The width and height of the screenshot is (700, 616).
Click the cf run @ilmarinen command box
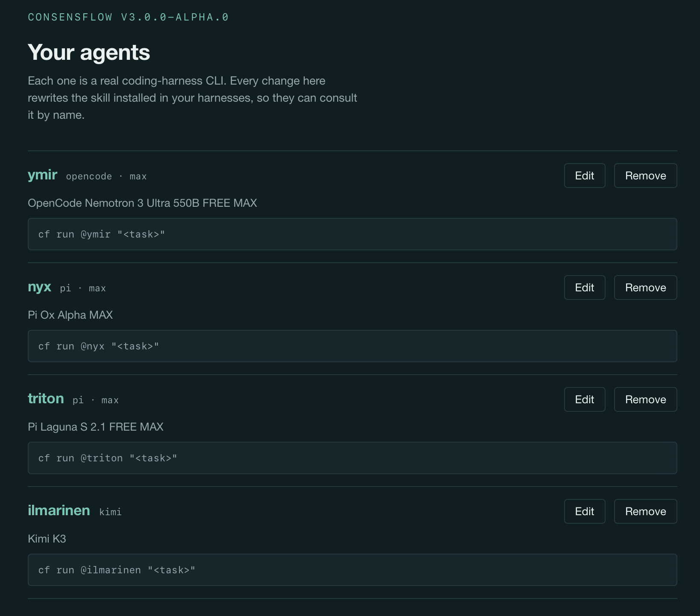353,570
